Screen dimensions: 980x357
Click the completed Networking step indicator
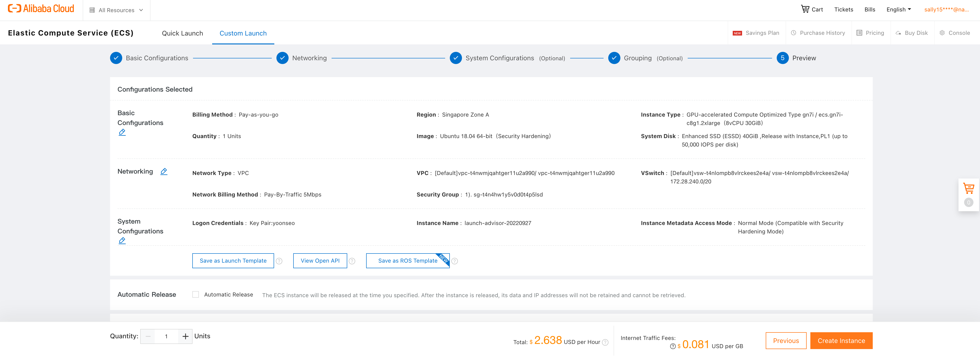coord(282,58)
